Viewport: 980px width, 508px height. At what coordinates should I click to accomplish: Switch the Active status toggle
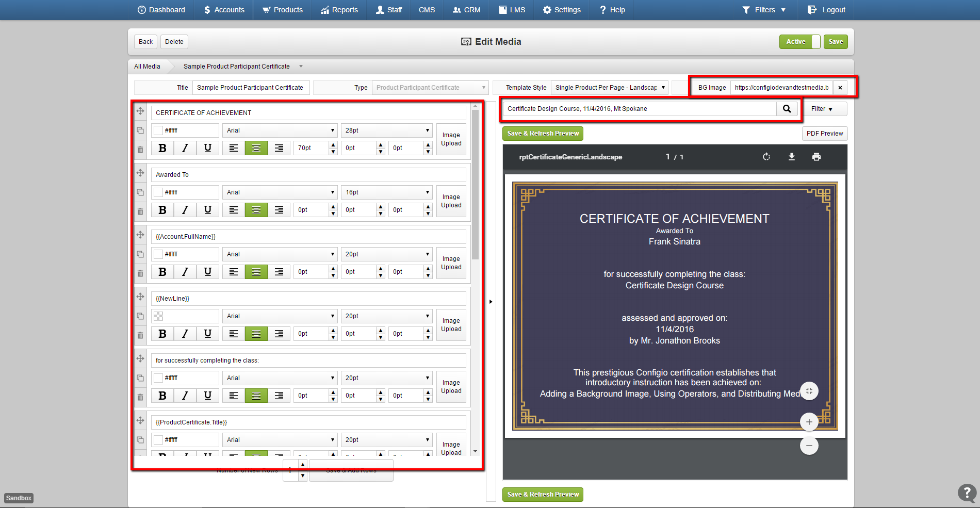(799, 42)
